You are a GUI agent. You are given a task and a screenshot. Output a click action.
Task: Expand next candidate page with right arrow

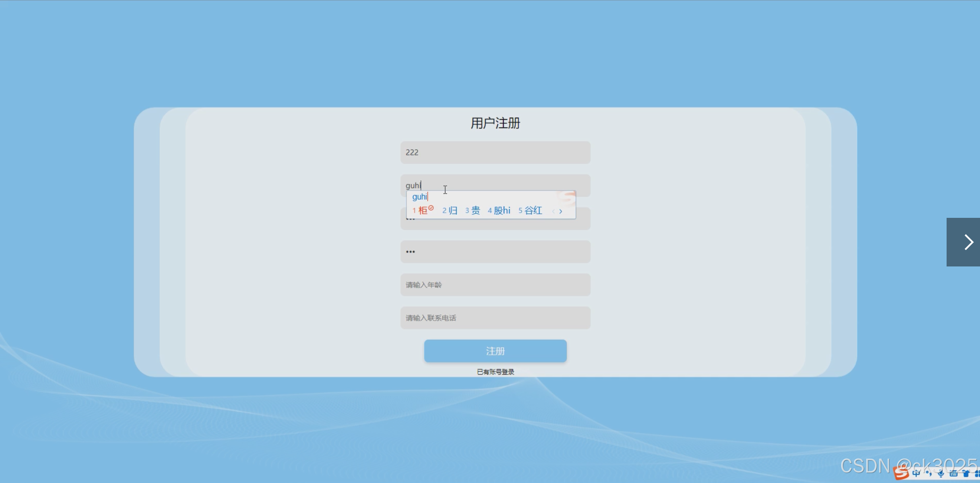(561, 211)
